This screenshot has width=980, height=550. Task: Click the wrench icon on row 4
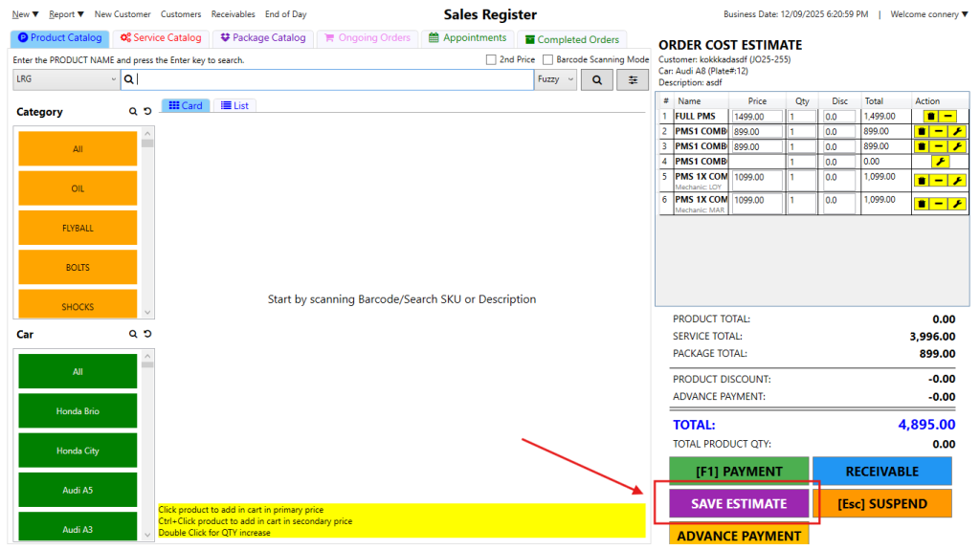[939, 162]
